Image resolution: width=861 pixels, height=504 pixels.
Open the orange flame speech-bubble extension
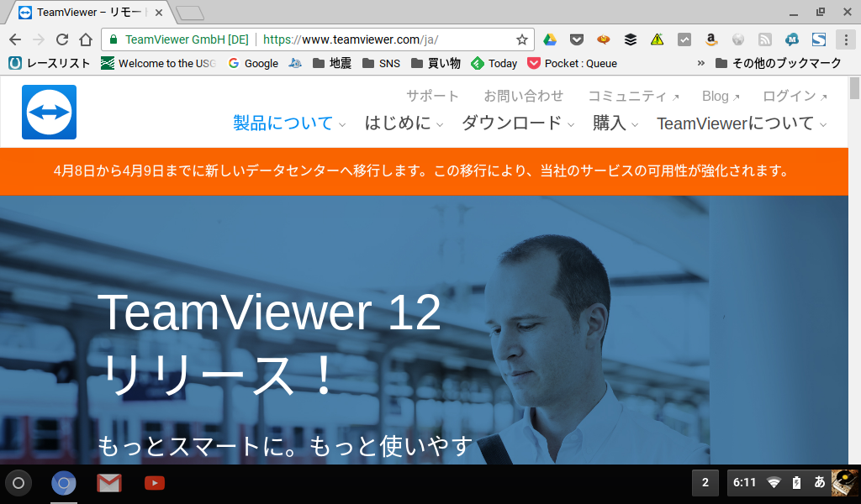click(604, 39)
